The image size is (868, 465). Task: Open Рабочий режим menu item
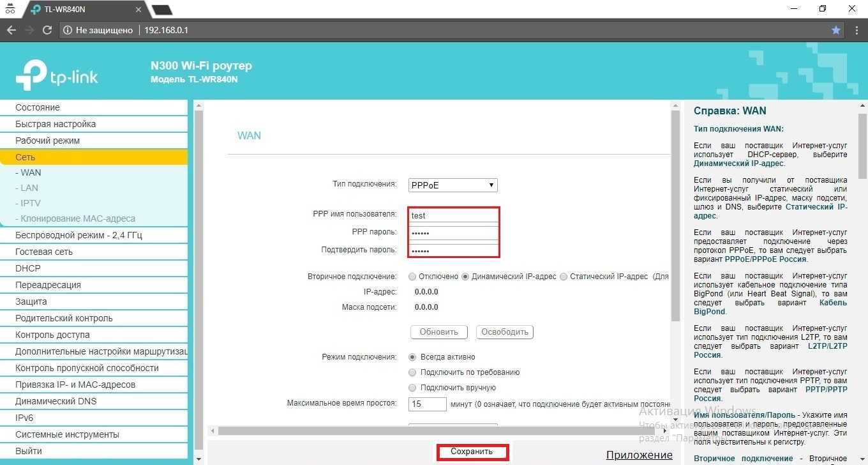(94, 141)
